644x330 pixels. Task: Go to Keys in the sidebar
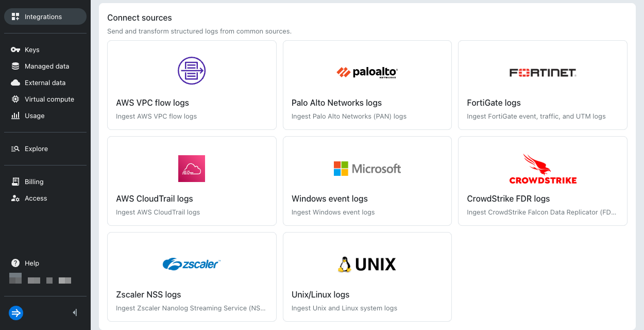(32, 49)
